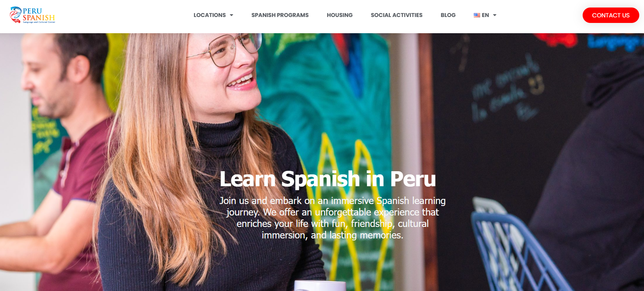Open the LOCATIONS dropdown arrow
This screenshot has width=644, height=291.
click(x=232, y=15)
